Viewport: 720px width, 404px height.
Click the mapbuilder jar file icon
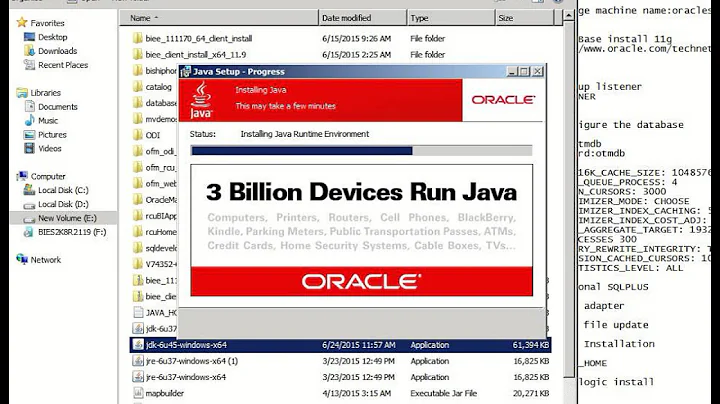click(138, 393)
